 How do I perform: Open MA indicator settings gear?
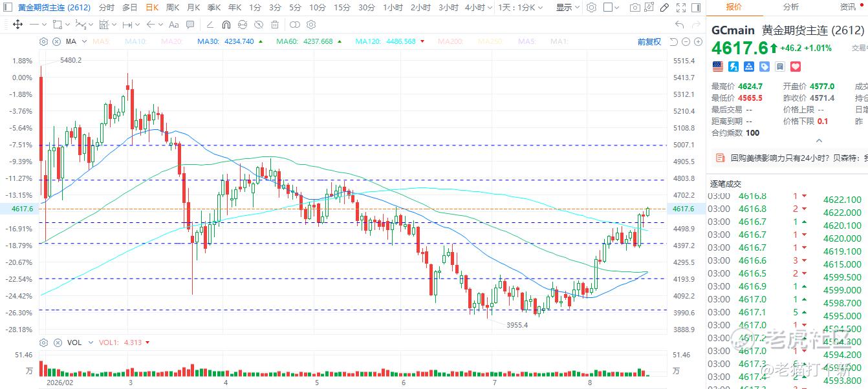click(x=43, y=41)
